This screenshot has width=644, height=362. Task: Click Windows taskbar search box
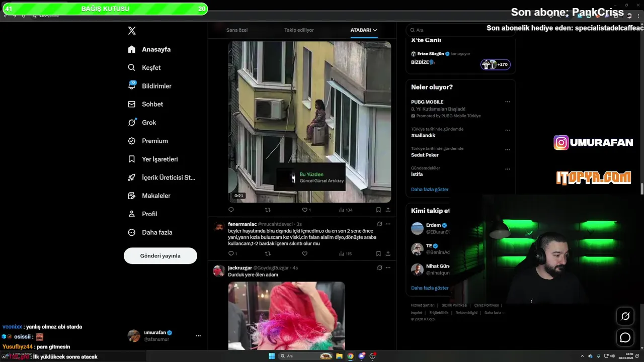(x=306, y=356)
